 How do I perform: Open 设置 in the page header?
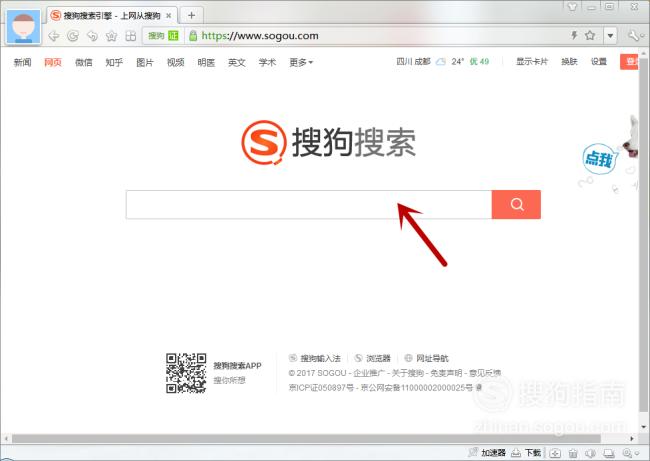[x=599, y=62]
